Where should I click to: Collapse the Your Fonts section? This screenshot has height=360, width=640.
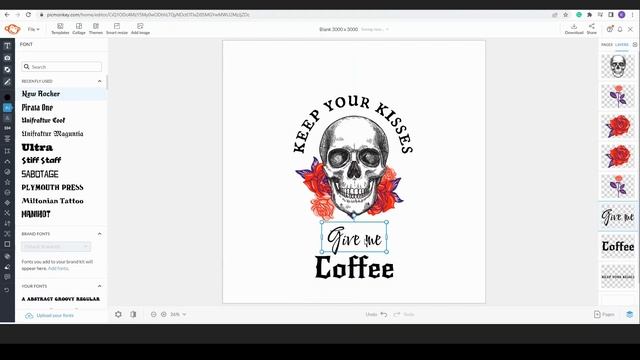100,286
